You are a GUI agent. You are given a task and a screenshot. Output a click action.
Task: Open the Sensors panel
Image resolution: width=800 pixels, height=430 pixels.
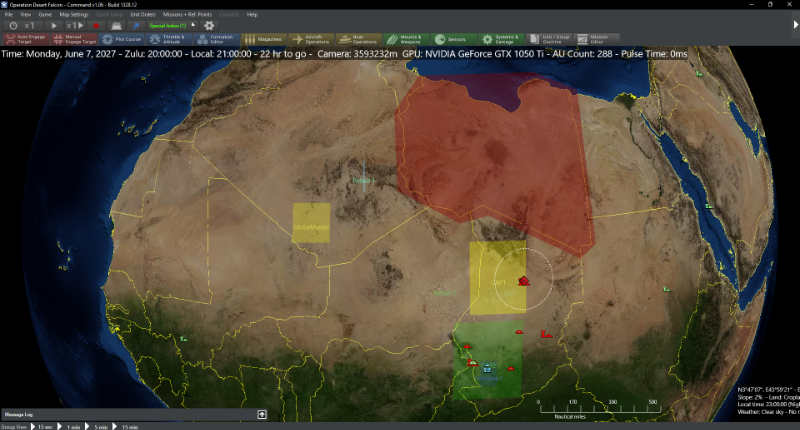(x=454, y=39)
